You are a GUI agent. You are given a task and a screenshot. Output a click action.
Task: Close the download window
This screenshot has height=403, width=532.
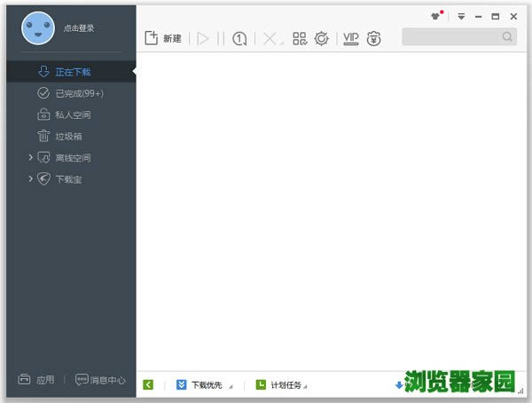[x=513, y=16]
